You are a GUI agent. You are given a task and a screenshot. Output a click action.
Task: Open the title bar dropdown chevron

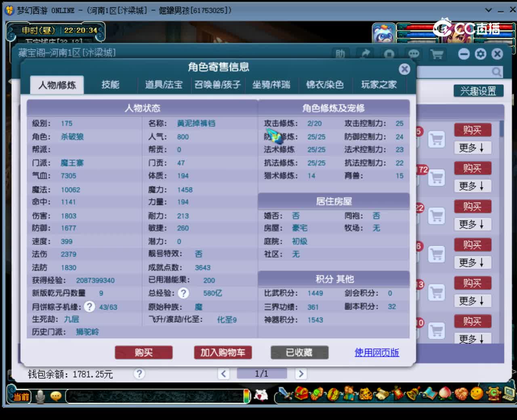tap(488, 10)
